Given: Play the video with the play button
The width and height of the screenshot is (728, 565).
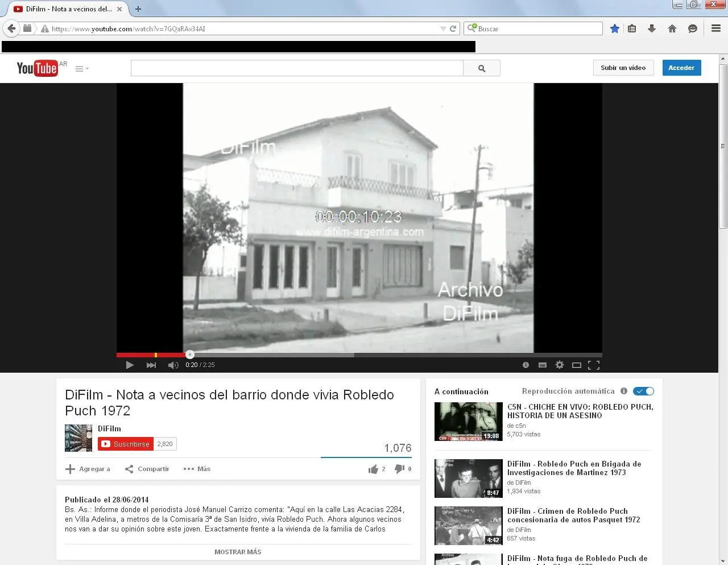Looking at the screenshot, I should click(x=130, y=365).
